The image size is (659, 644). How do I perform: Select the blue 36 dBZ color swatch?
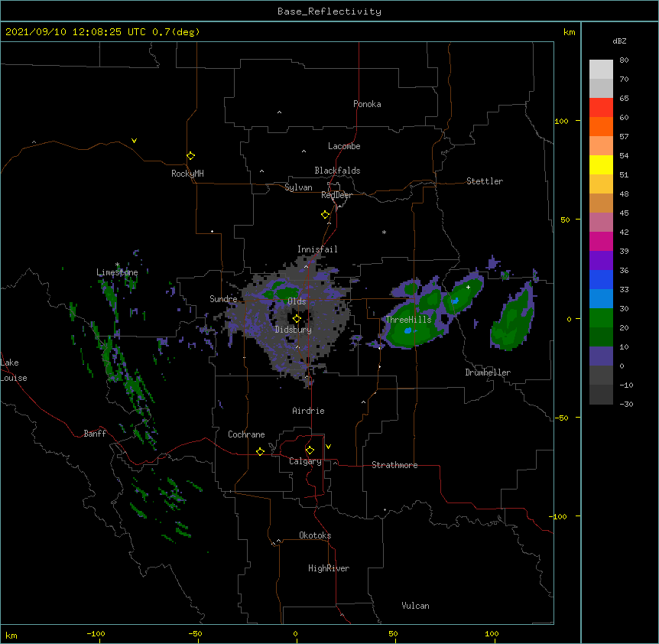(601, 279)
